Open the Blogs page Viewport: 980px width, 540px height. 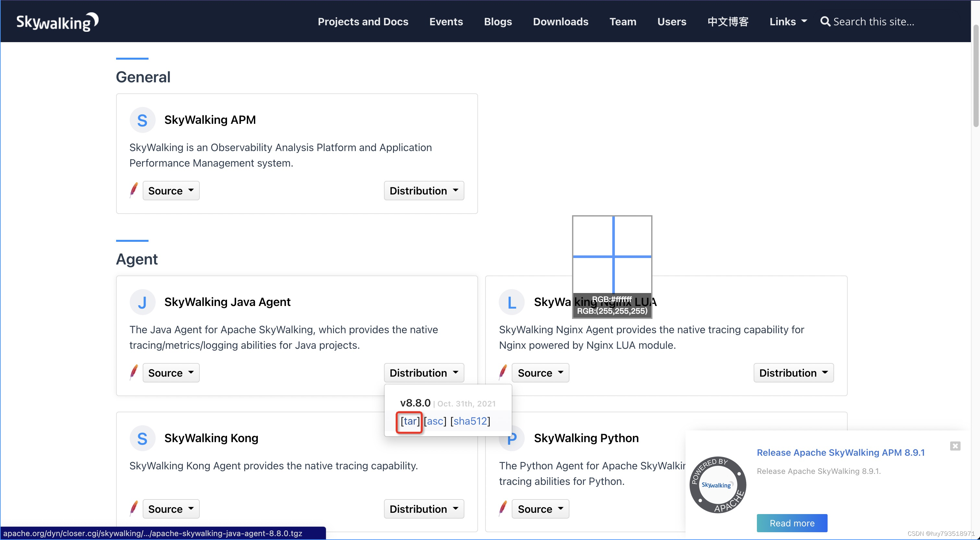[x=497, y=22]
